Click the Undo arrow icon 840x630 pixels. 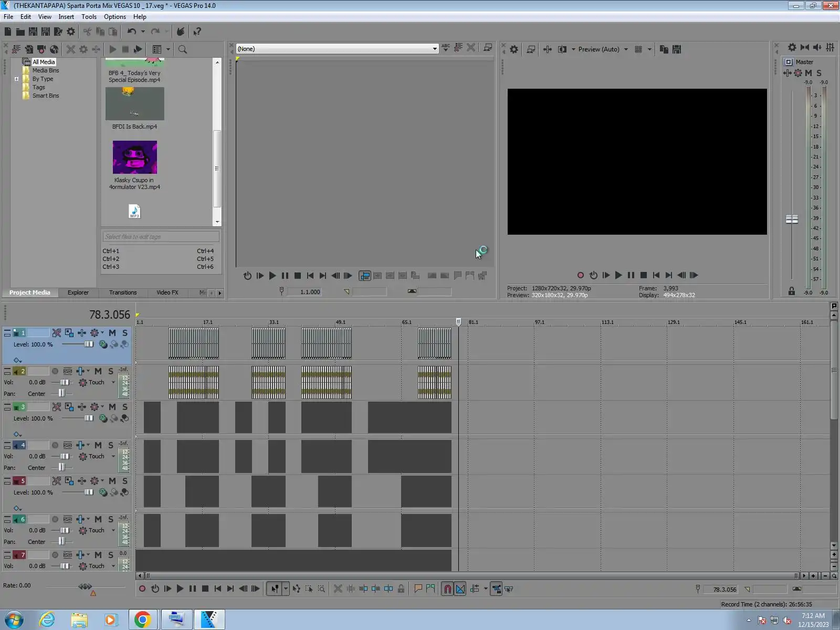pyautogui.click(x=131, y=31)
